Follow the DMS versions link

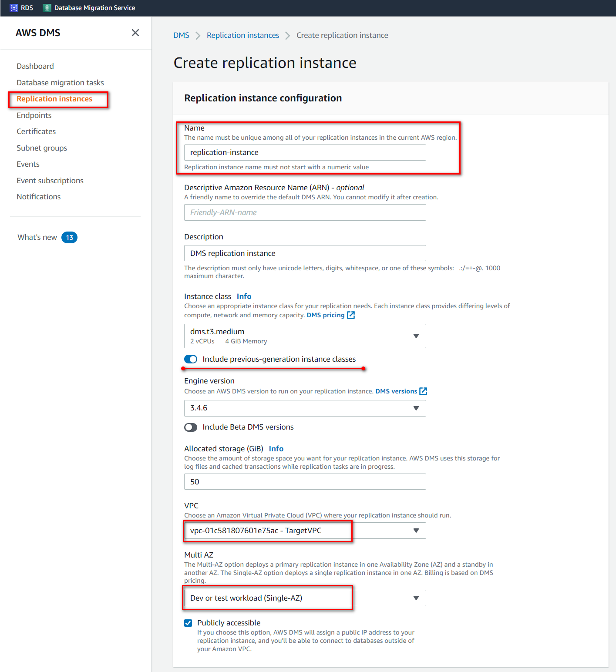[396, 391]
